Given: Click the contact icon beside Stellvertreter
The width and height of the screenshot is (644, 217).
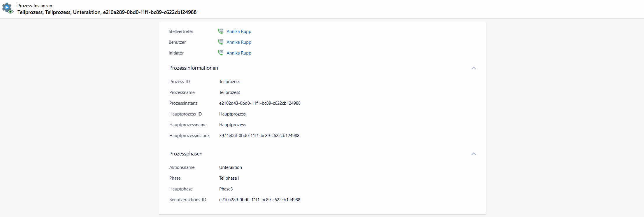Looking at the screenshot, I should click(220, 31).
